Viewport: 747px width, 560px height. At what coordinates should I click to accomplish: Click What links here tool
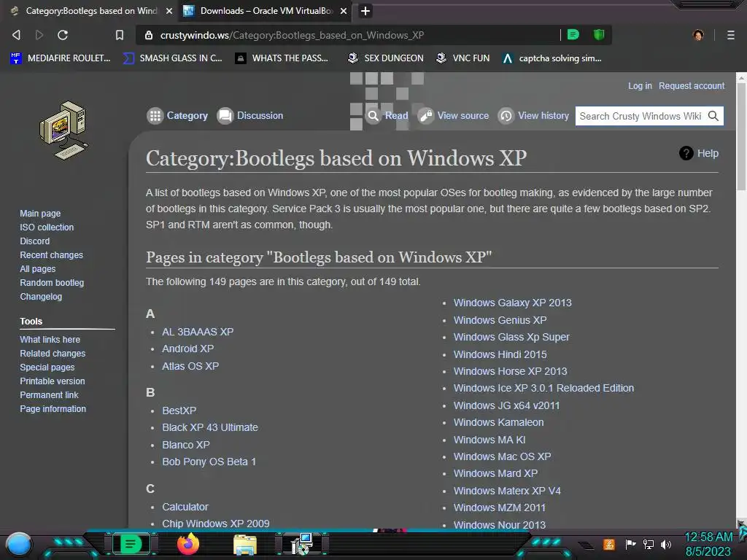50,340
